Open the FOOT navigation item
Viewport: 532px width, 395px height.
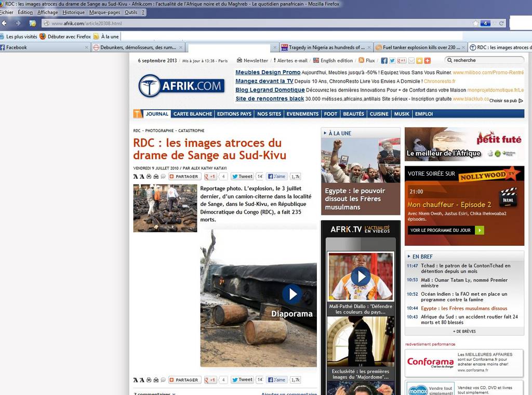click(x=330, y=114)
